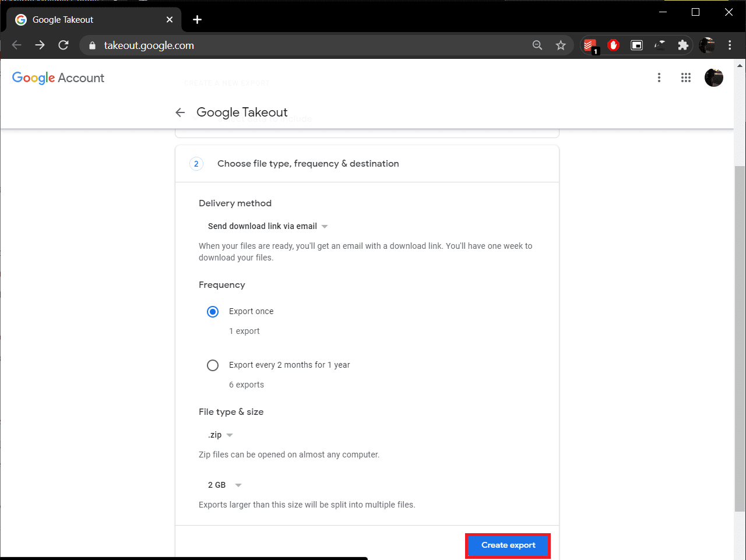Image resolution: width=746 pixels, height=560 pixels.
Task: Click the zoom magnifier icon in address bar
Action: (537, 45)
